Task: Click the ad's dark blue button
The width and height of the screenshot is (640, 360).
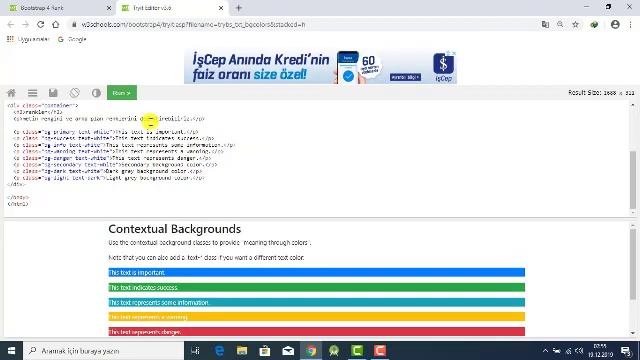Action: coord(405,77)
